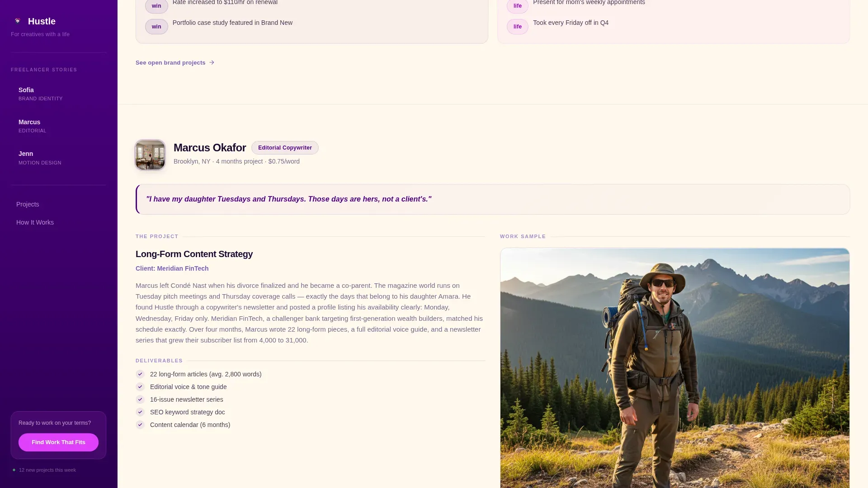Click the checkmark beside SEO keyword strategy doc

(x=140, y=412)
